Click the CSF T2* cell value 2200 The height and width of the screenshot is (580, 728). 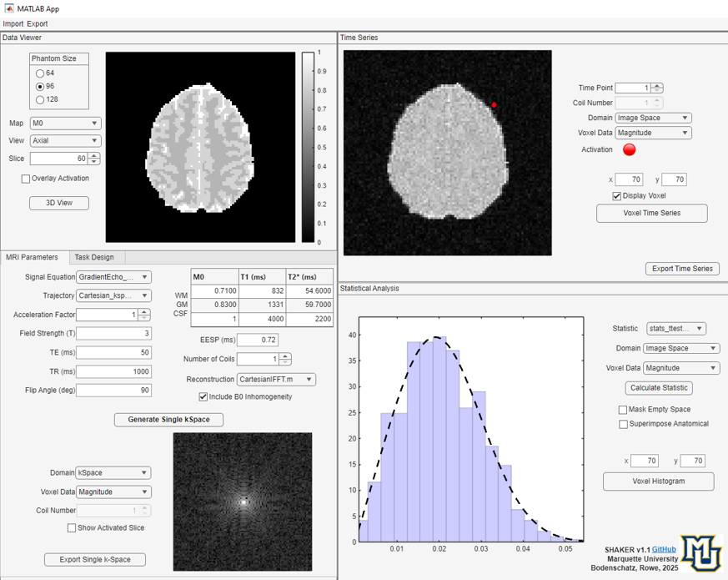tap(309, 319)
